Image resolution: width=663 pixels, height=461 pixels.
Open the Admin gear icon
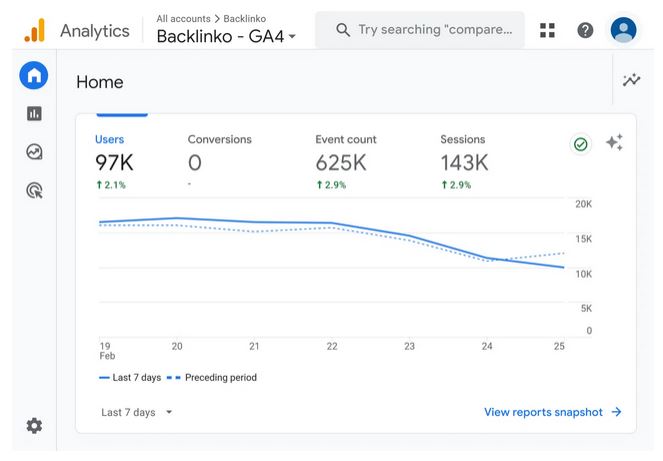(34, 425)
